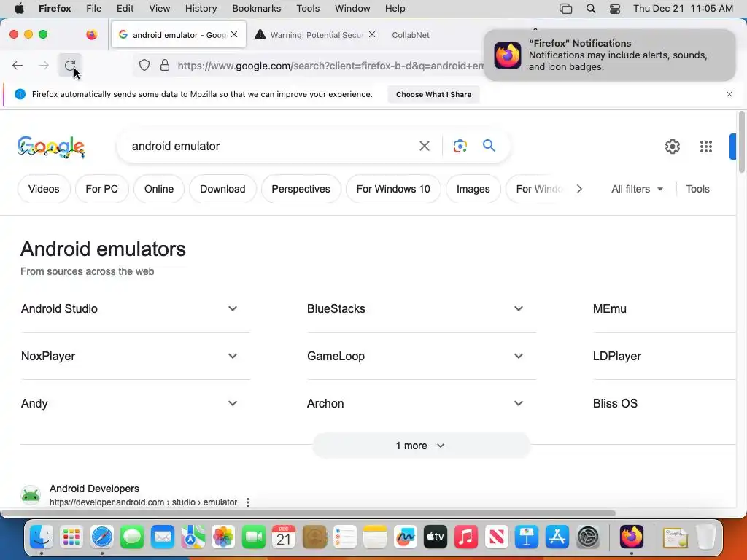The width and height of the screenshot is (747, 560).
Task: Filter results by Videos
Action: click(44, 189)
